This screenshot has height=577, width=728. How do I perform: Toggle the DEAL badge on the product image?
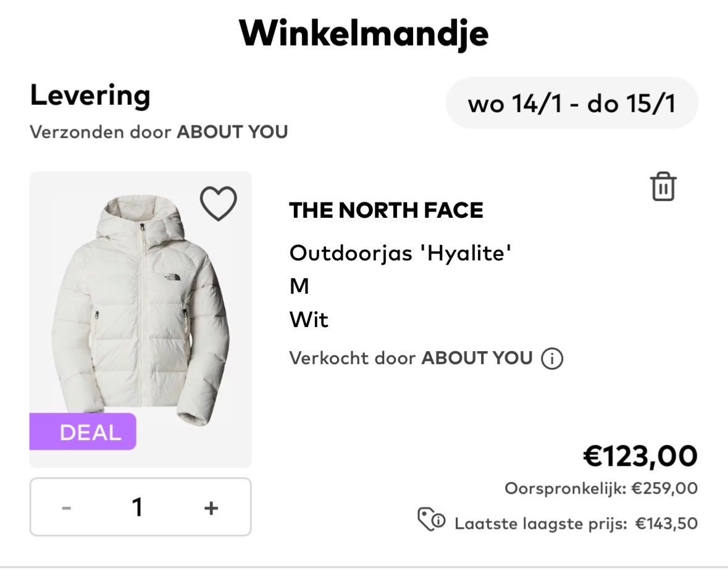[x=83, y=433]
